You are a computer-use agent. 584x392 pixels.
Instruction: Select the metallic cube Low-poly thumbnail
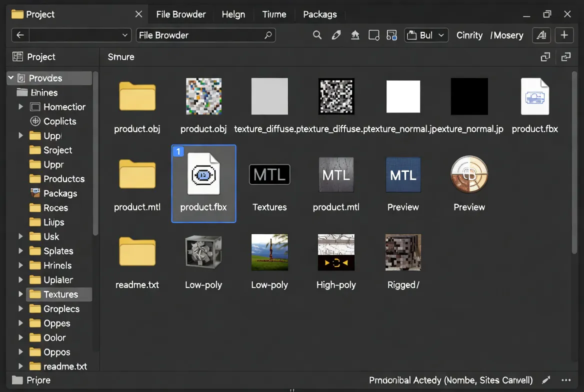coord(203,252)
